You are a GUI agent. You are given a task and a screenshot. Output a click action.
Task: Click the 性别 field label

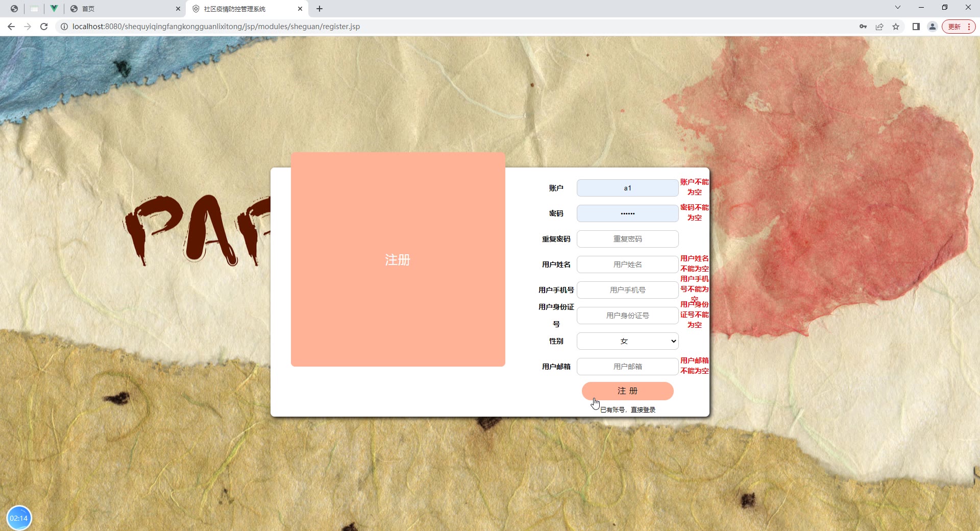556,341
